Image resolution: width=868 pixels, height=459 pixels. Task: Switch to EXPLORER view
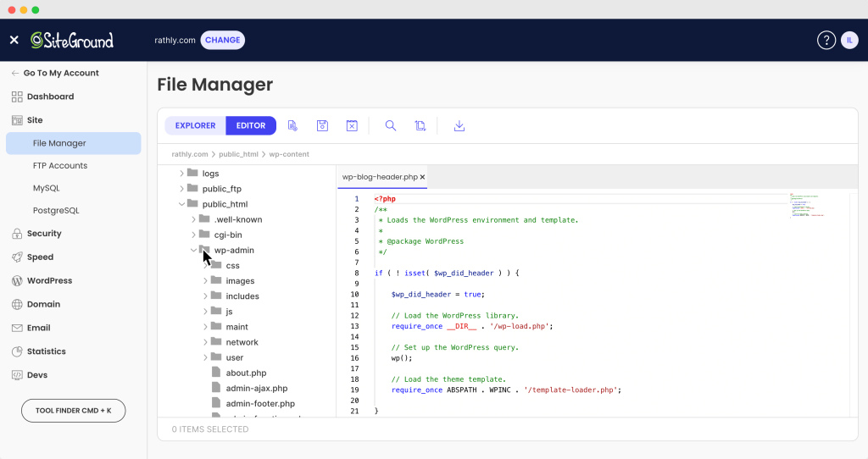click(x=195, y=125)
